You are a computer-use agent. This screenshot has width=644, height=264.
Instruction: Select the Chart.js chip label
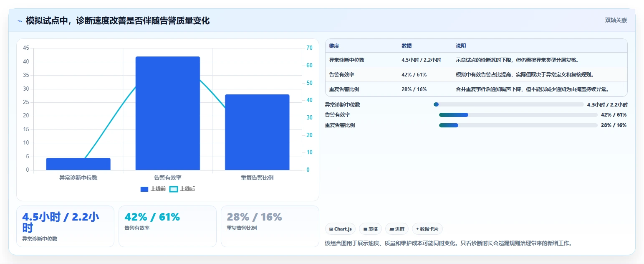(x=343, y=229)
